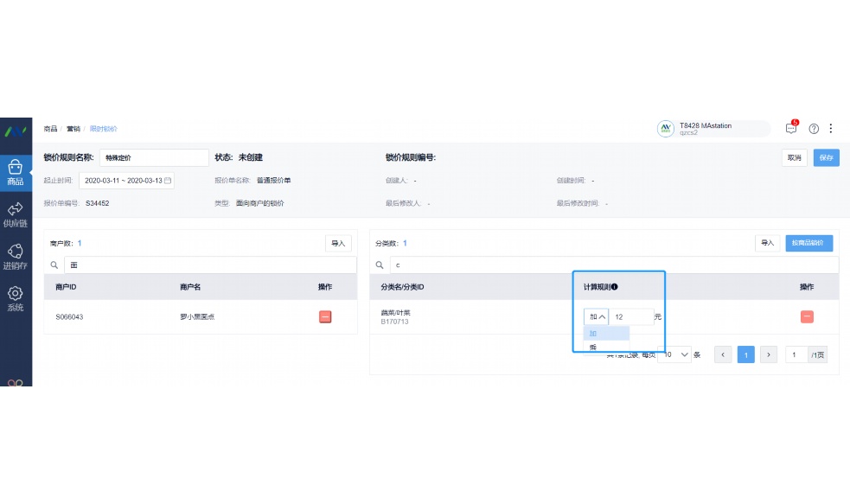The image size is (850, 504).
Task: Click the green 保存 button
Action: pyautogui.click(x=826, y=157)
